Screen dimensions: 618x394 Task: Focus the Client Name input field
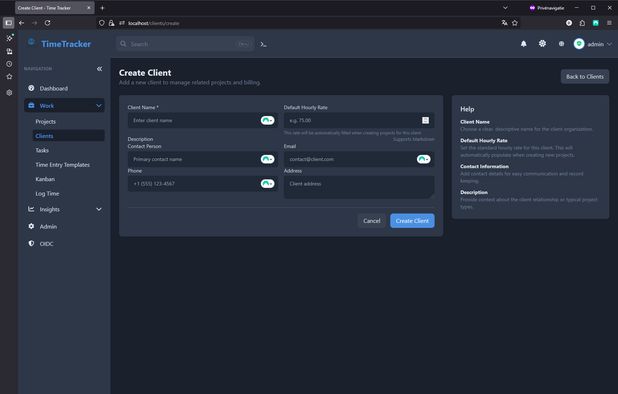click(203, 120)
